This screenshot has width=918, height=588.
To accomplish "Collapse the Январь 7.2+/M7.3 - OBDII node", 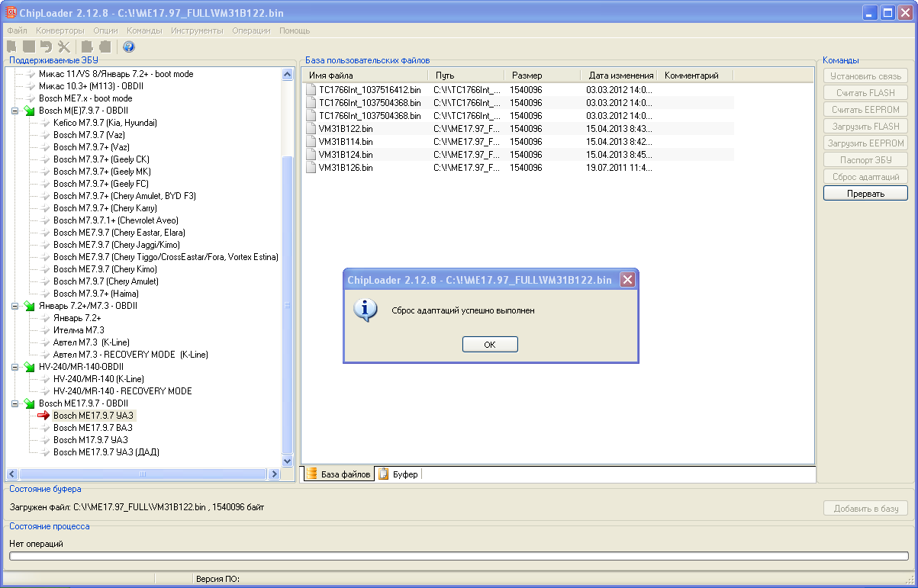I will [x=14, y=306].
